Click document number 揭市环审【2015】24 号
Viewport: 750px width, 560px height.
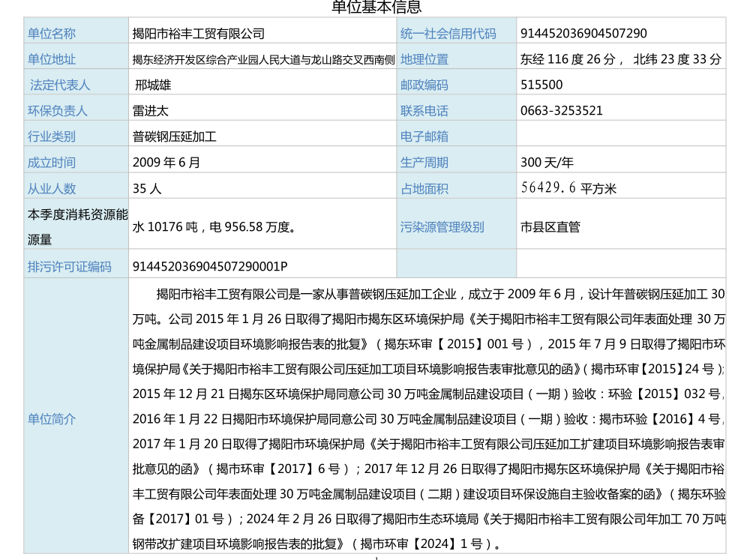(x=652, y=369)
